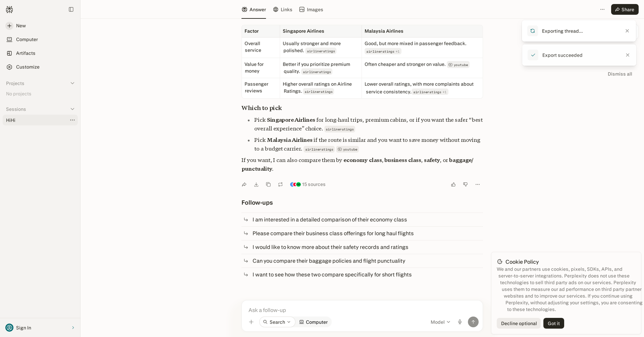644x337 pixels.
Task: Click Dismiss all notifications
Action: 620,74
